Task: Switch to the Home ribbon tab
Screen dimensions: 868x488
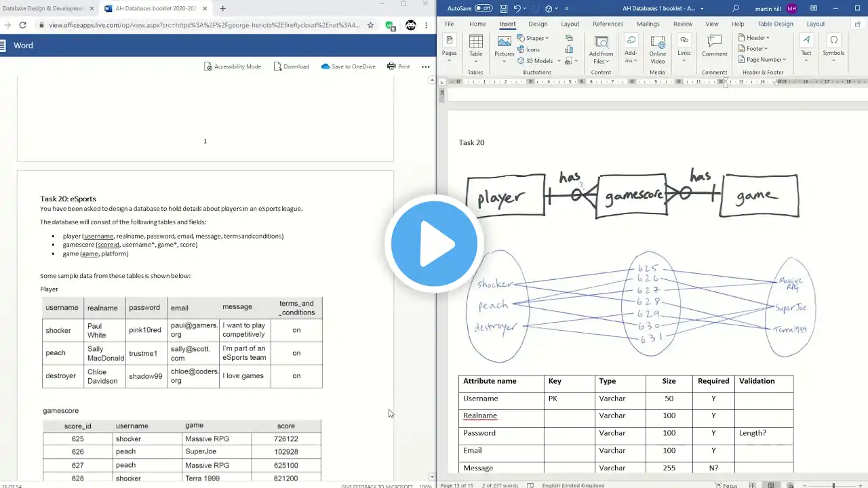Action: tap(477, 24)
